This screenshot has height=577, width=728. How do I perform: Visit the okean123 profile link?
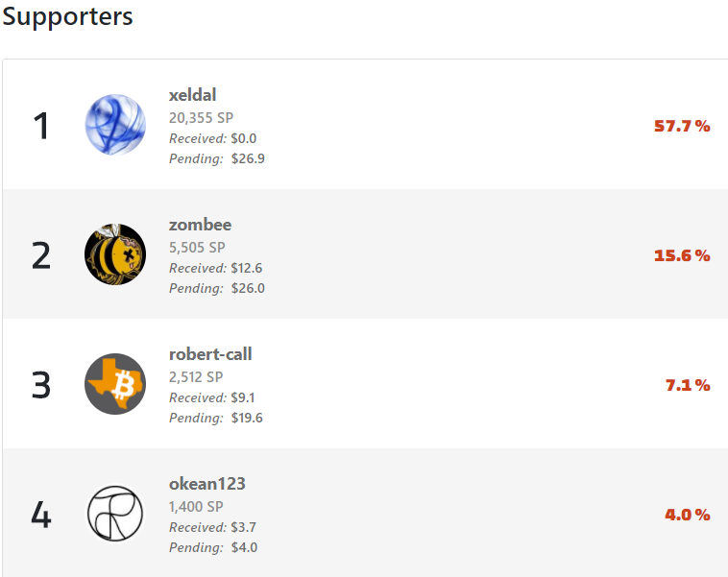point(207,484)
